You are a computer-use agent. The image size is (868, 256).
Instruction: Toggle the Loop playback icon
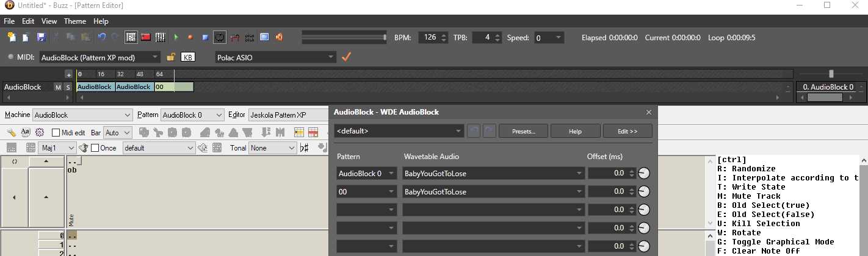coord(220,37)
